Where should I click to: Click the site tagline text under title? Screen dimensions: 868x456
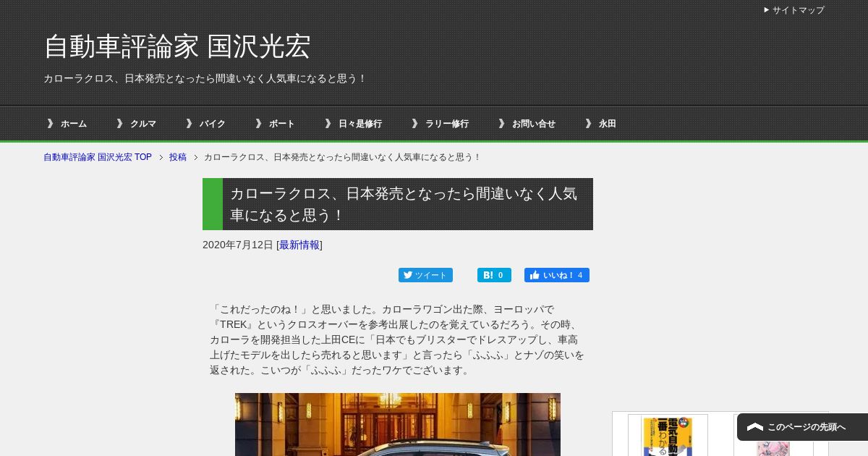coord(205,78)
